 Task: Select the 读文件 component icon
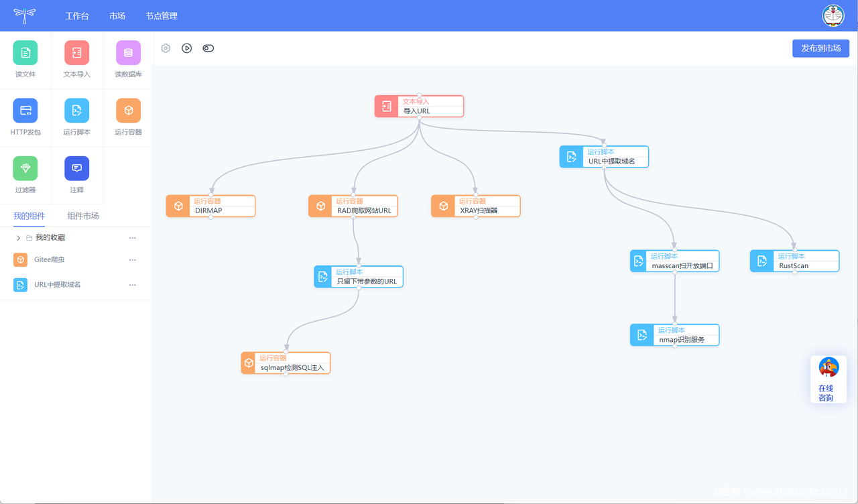(x=25, y=53)
